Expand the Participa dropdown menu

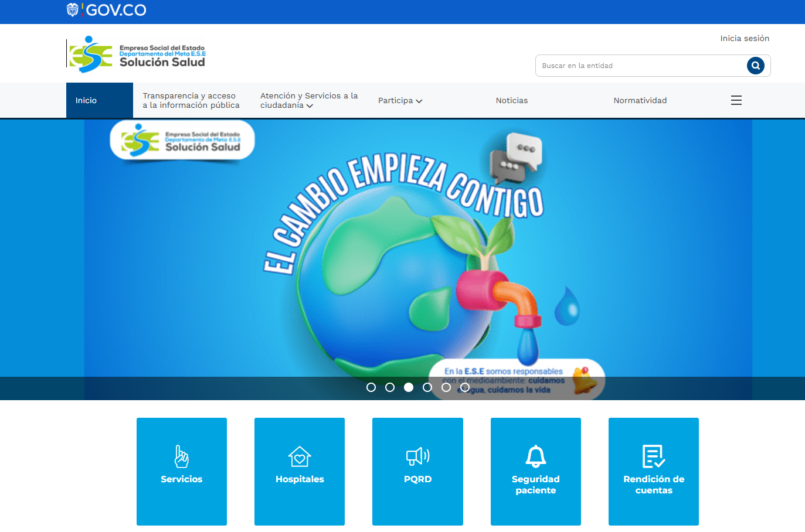[400, 100]
